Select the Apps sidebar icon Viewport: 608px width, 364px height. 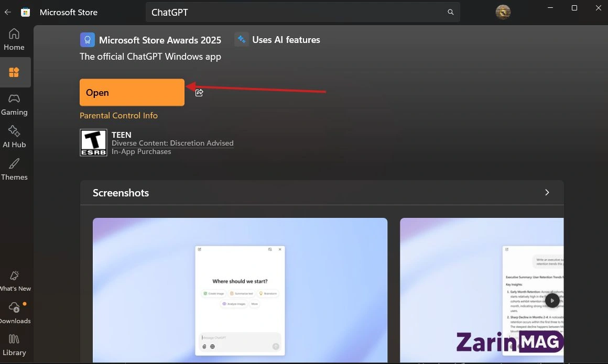[14, 72]
